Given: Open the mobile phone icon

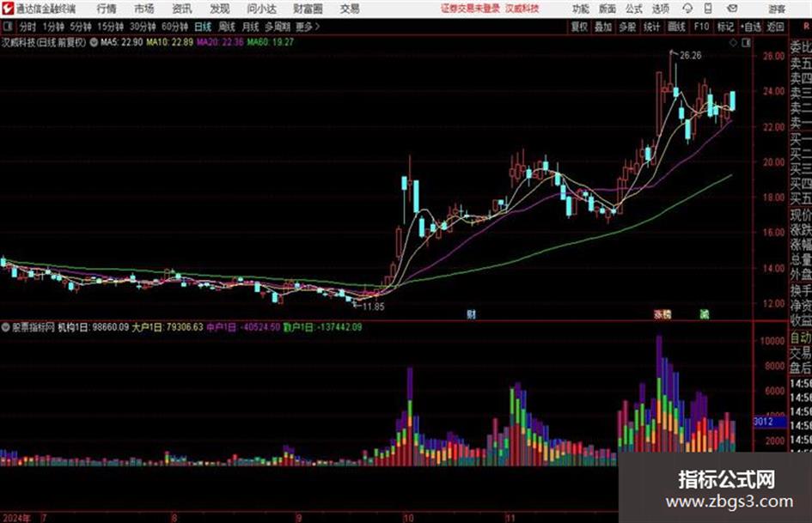Looking at the screenshot, I should (708, 9).
